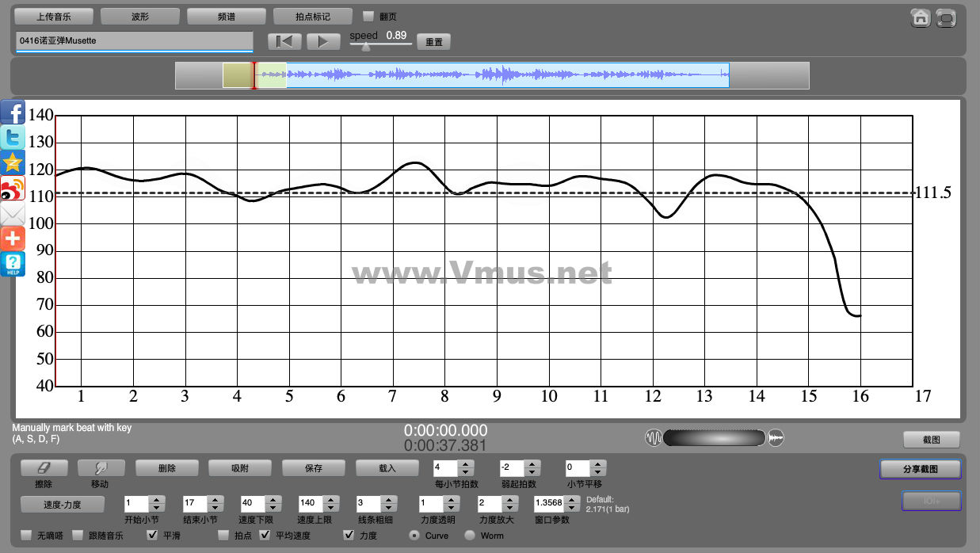The image size is (980, 553).
Task: Click the Facebook share icon
Action: click(13, 113)
